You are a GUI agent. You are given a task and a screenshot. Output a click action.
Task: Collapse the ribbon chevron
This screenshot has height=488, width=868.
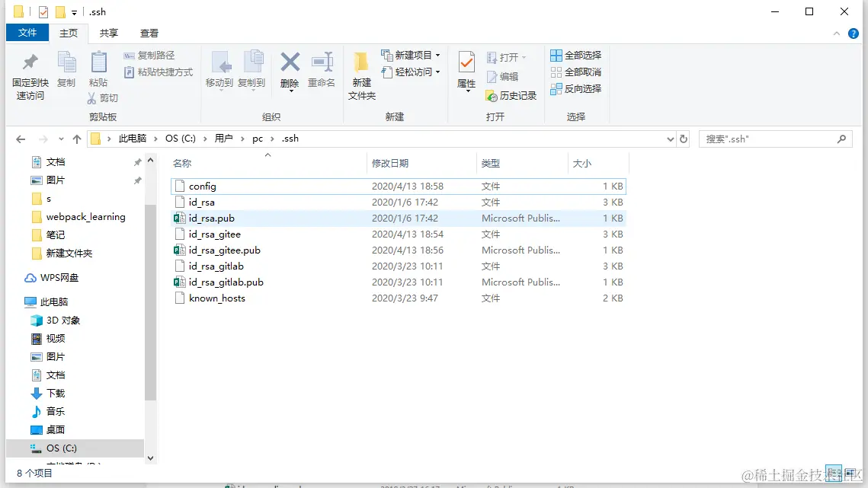(x=837, y=33)
